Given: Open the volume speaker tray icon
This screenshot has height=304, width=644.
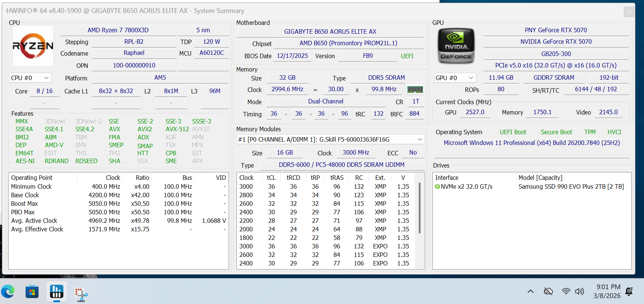Looking at the screenshot, I should click(580, 291).
